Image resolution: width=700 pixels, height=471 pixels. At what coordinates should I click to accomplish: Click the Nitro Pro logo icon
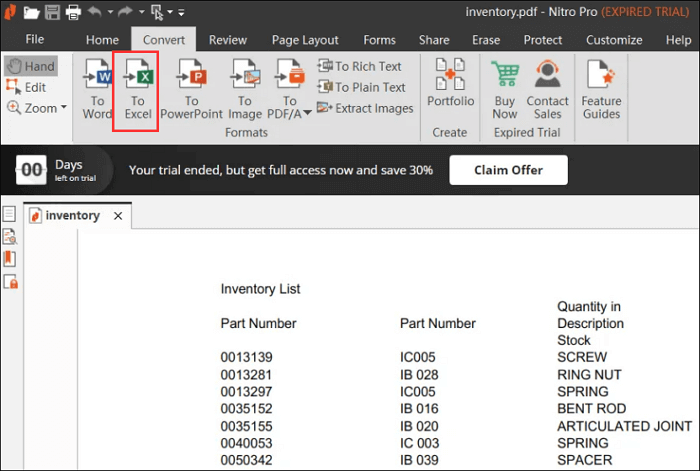pyautogui.click(x=10, y=12)
